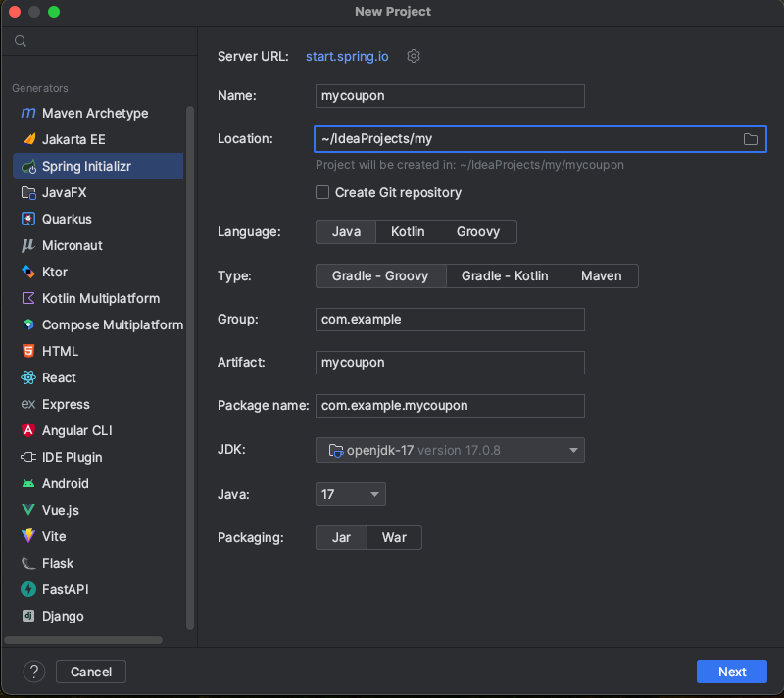Image resolution: width=784 pixels, height=698 pixels.
Task: Open the start.spring.io server link
Action: point(347,56)
